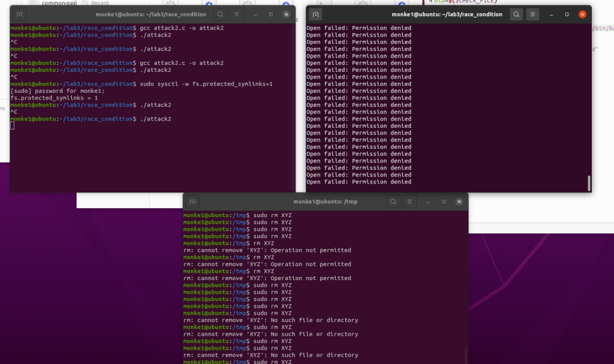Screen dimensions: 614x364
Task: Close the Permission denied terminal with red button
Action: coord(582,14)
